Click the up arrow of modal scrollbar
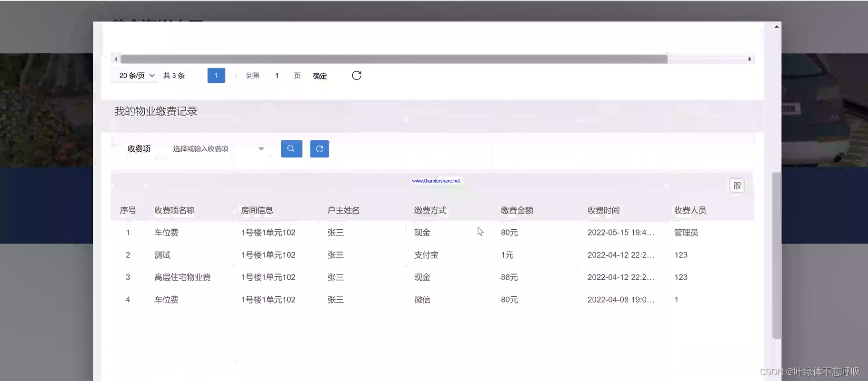Image resolution: width=868 pixels, height=381 pixels. coord(777,27)
